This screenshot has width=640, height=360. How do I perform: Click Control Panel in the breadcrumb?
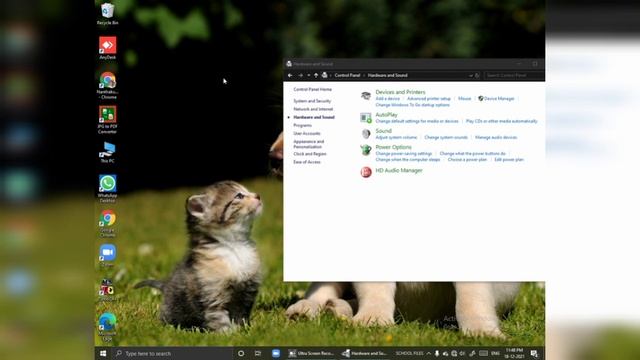point(347,76)
